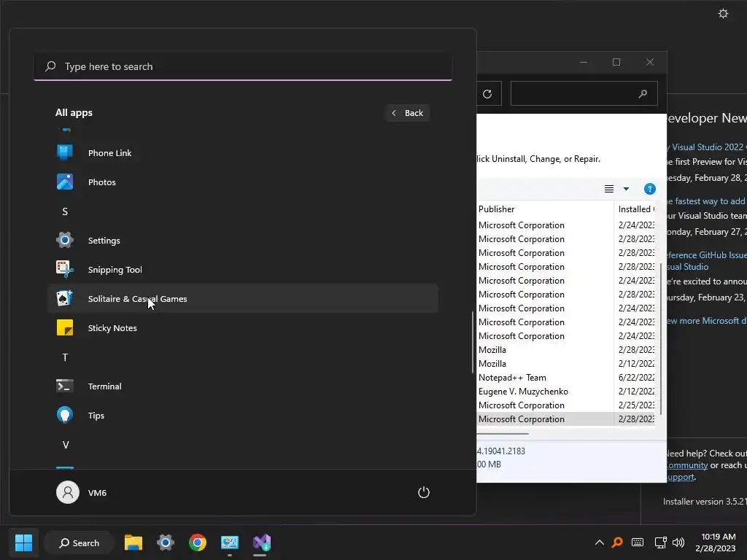Image resolution: width=747 pixels, height=560 pixels.
Task: Click the Start menu search field
Action: point(243,66)
